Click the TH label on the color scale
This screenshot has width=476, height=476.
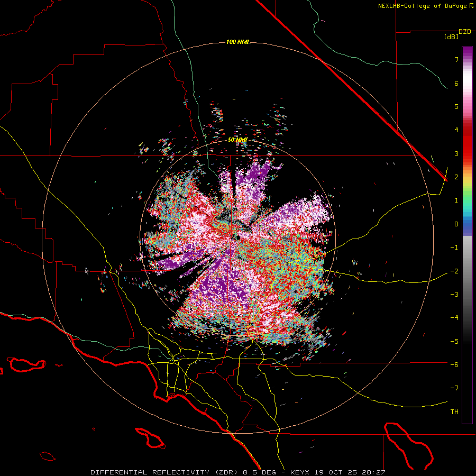[454, 412]
